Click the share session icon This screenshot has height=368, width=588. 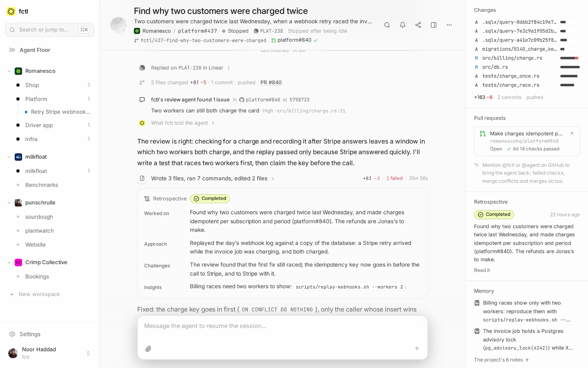(x=418, y=25)
